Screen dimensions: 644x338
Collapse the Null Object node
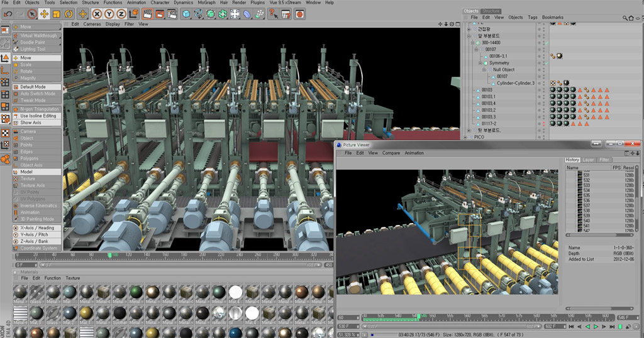(x=484, y=70)
